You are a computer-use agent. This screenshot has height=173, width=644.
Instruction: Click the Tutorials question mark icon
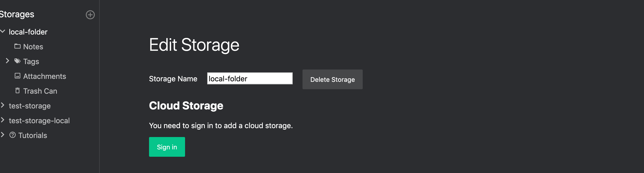click(x=13, y=135)
